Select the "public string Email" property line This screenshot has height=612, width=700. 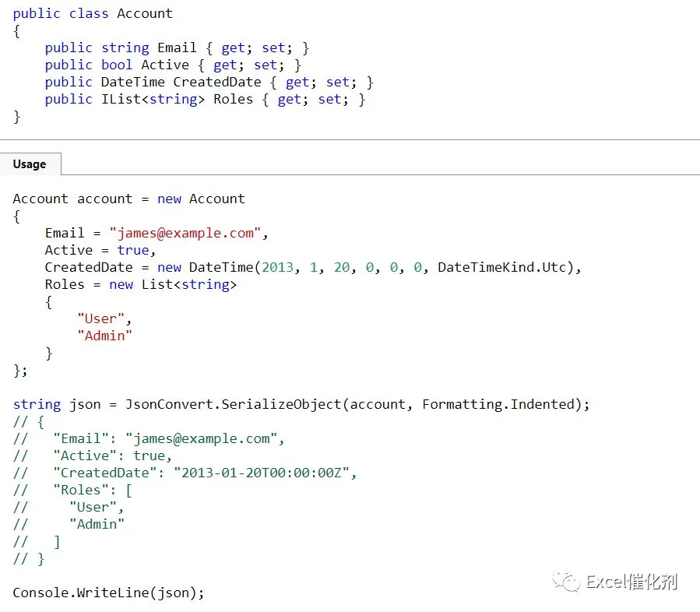coord(177,47)
